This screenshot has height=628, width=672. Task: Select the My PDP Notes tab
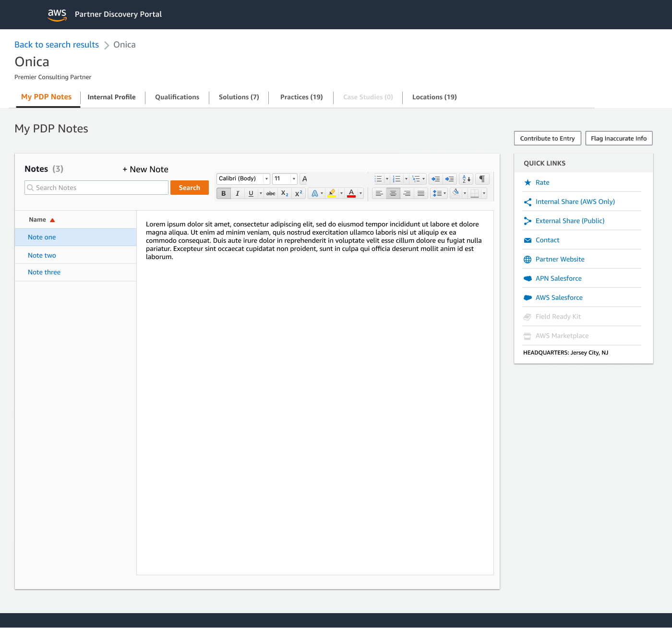(x=47, y=97)
